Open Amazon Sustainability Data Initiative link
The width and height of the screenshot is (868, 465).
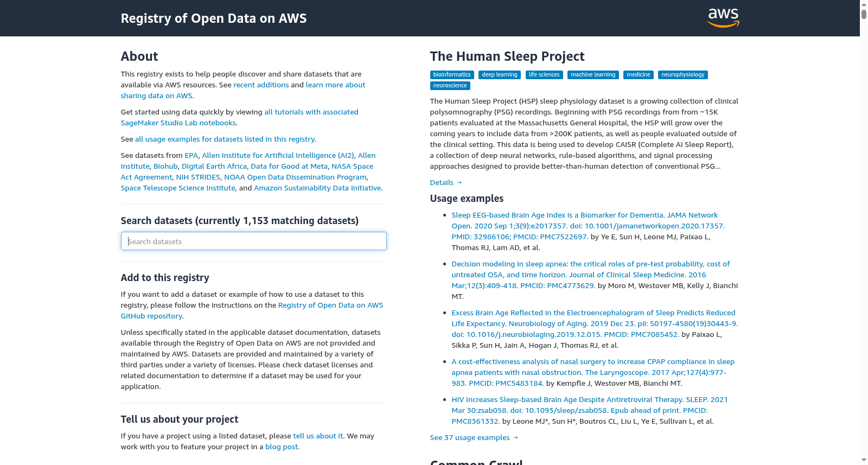(317, 188)
